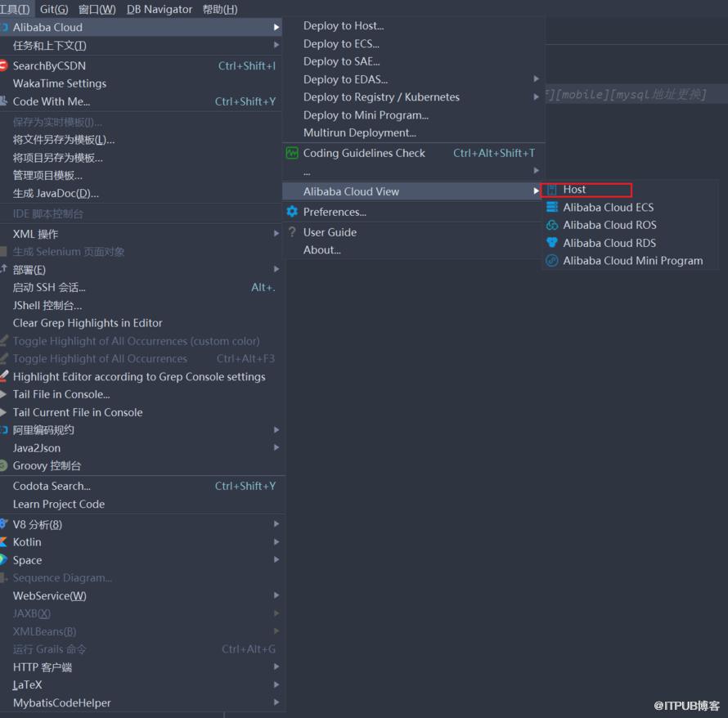This screenshot has height=718, width=728.
Task: Click the User Guide question mark icon
Action: pyautogui.click(x=292, y=231)
